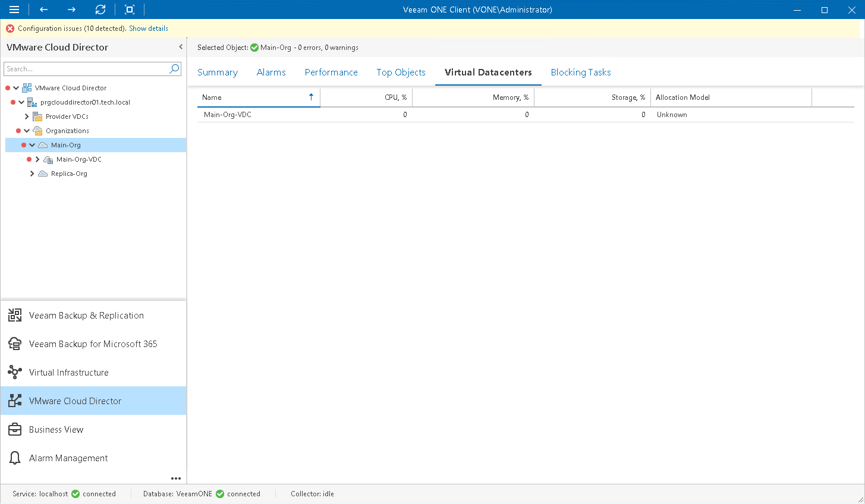This screenshot has width=865, height=504.
Task: Sort by the Name column header
Action: (259, 97)
